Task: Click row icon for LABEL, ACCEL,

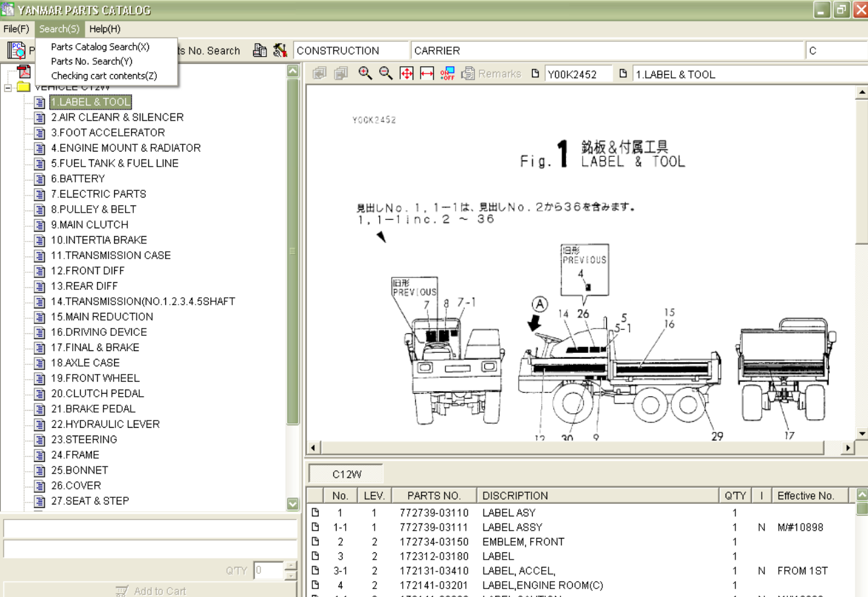Action: click(x=316, y=571)
